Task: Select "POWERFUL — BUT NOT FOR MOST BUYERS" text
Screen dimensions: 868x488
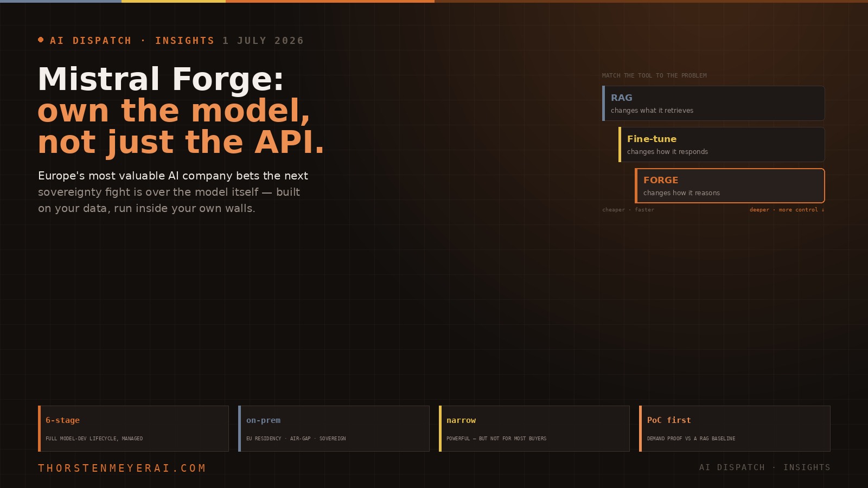Action: (496, 439)
